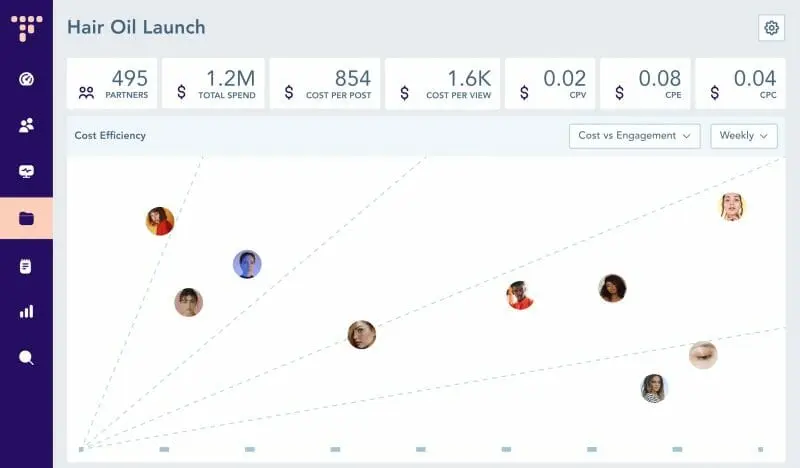The image size is (800, 468).
Task: Click the red-haired woman avatar in the chart
Action: coord(160,221)
